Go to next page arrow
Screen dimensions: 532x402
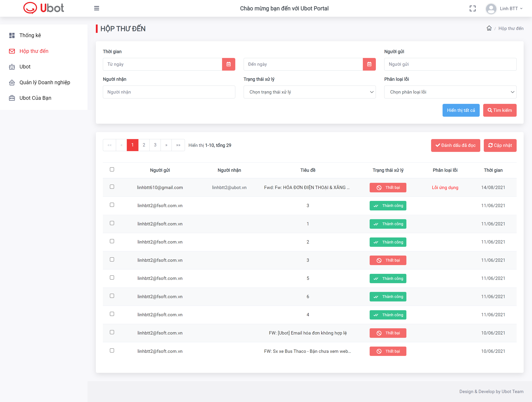pyautogui.click(x=166, y=145)
